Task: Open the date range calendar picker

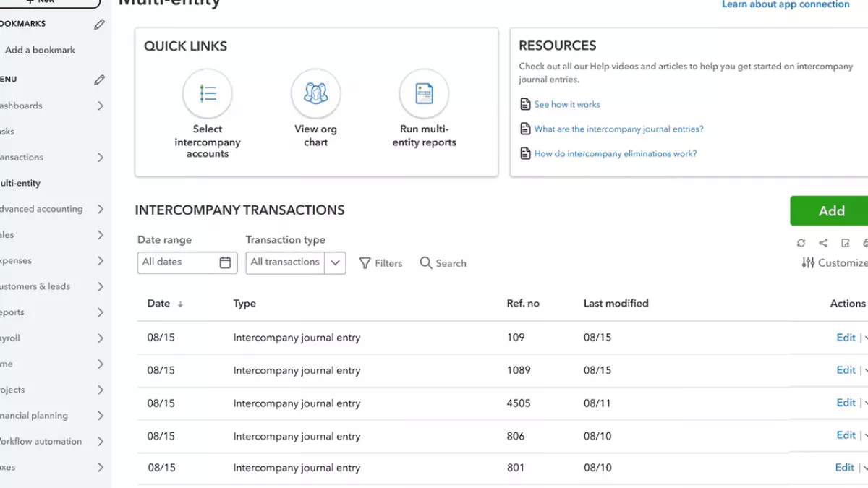Action: 225,262
